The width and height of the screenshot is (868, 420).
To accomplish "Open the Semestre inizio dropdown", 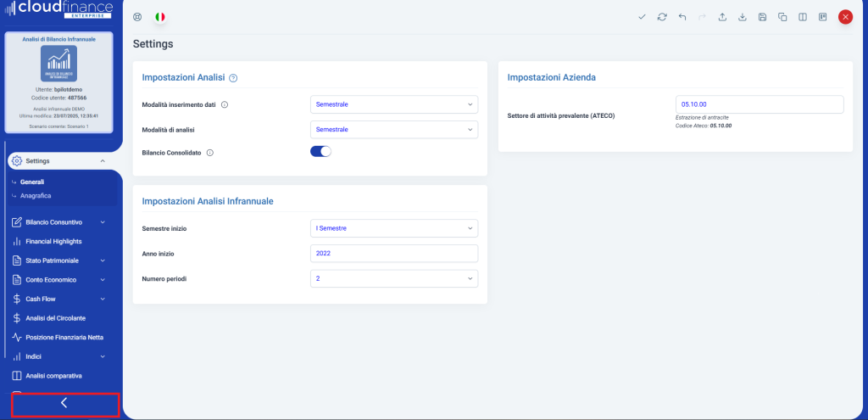I will click(x=394, y=228).
